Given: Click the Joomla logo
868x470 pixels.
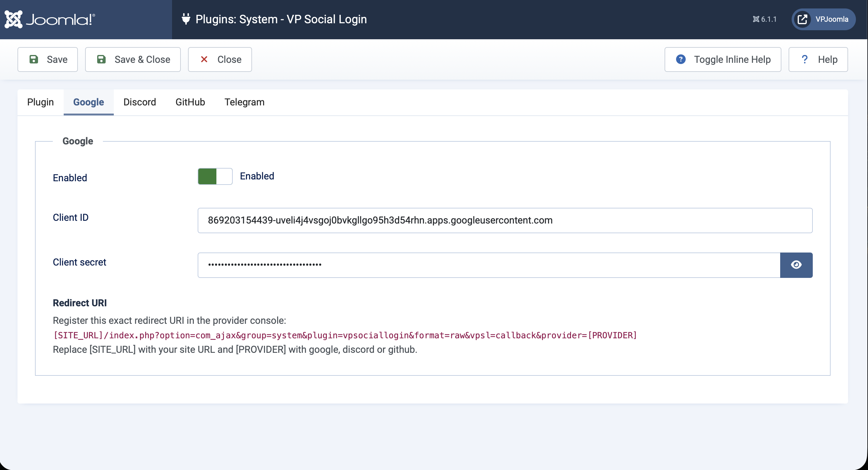Looking at the screenshot, I should coord(50,19).
